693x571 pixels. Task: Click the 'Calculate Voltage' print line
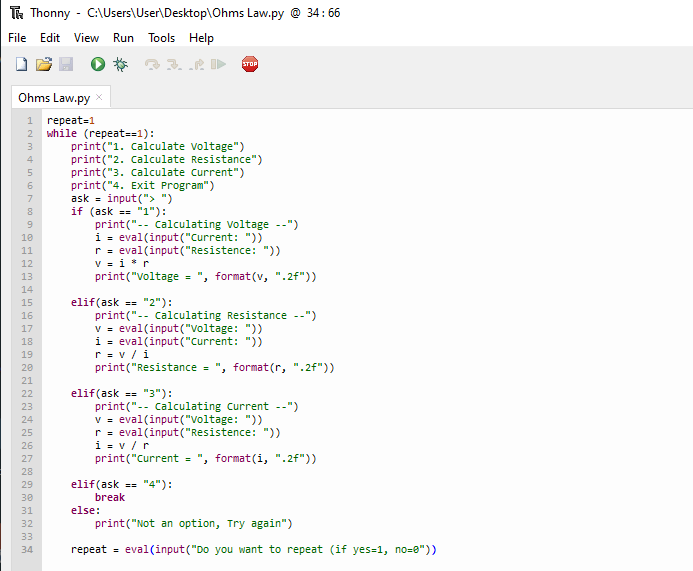point(158,146)
